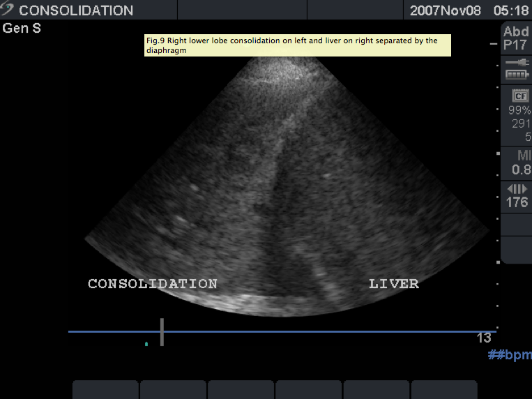Click the AC power plug icon
532x399 pixels.
click(x=517, y=63)
